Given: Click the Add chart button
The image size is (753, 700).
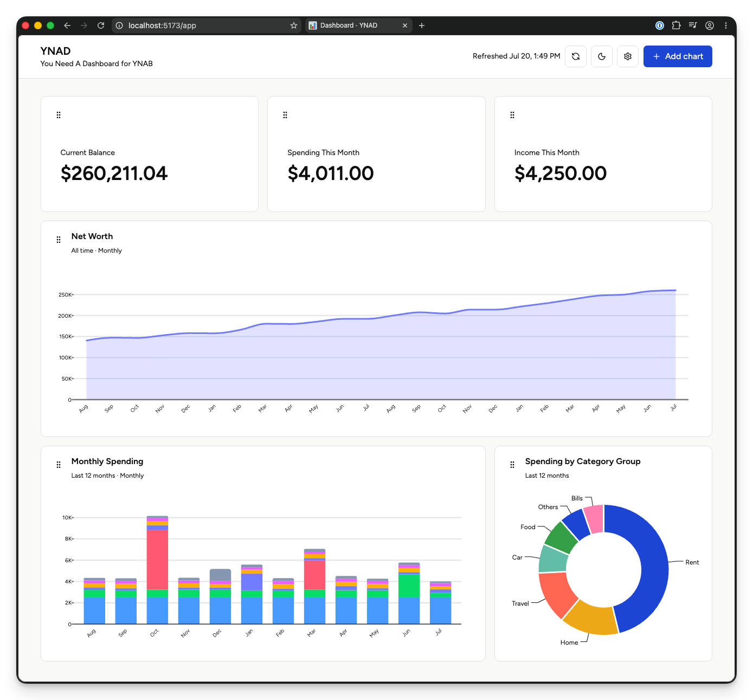Looking at the screenshot, I should [678, 56].
